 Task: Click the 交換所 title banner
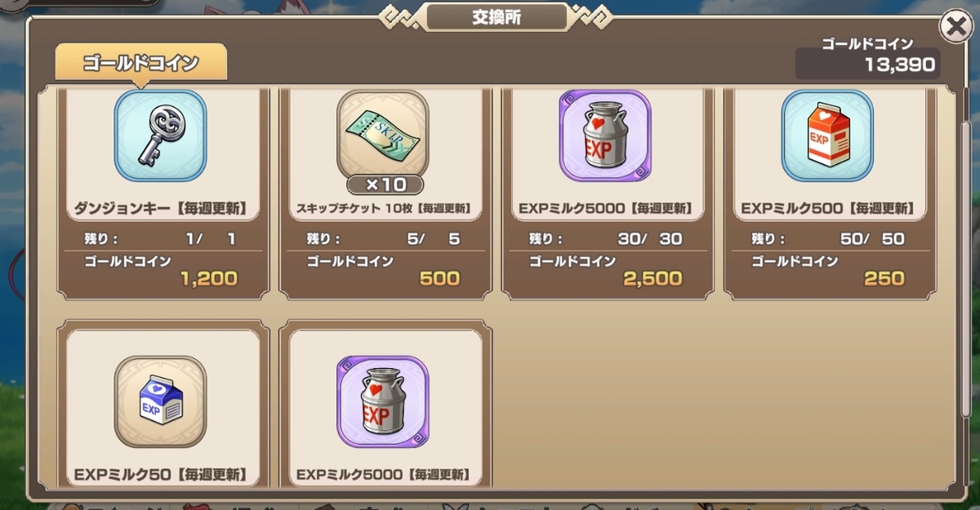pos(497,17)
